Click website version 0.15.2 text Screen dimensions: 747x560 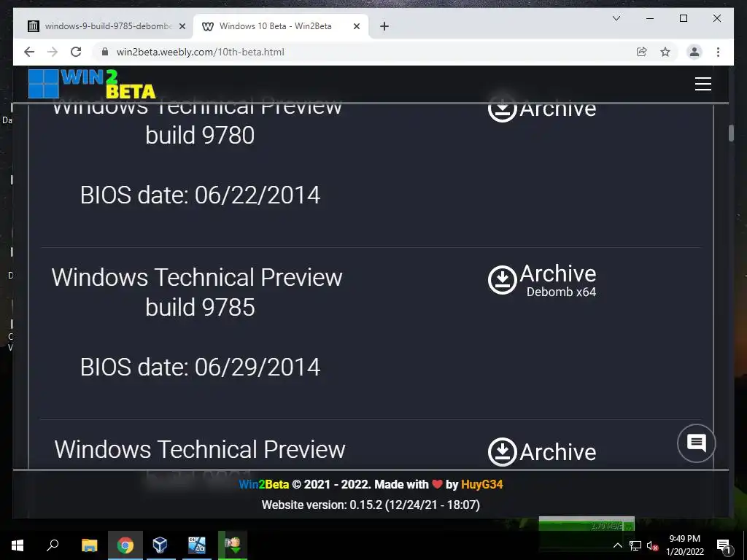[371, 505]
